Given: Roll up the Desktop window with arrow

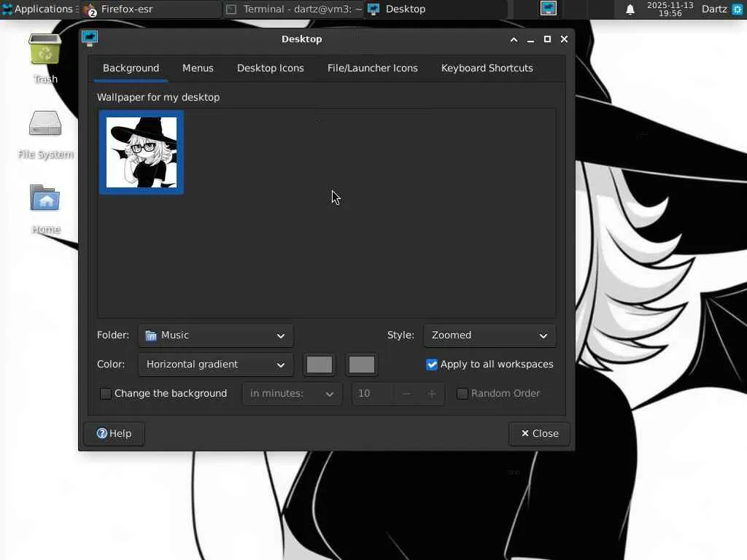Looking at the screenshot, I should pos(514,39).
